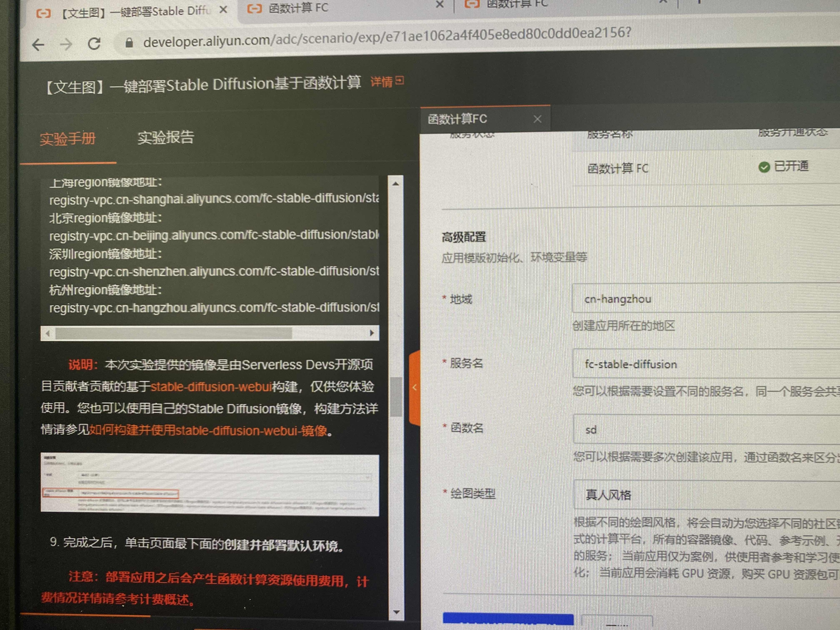Click the 北京region镜像地址 label
Screen dimensions: 840x630
click(106, 218)
